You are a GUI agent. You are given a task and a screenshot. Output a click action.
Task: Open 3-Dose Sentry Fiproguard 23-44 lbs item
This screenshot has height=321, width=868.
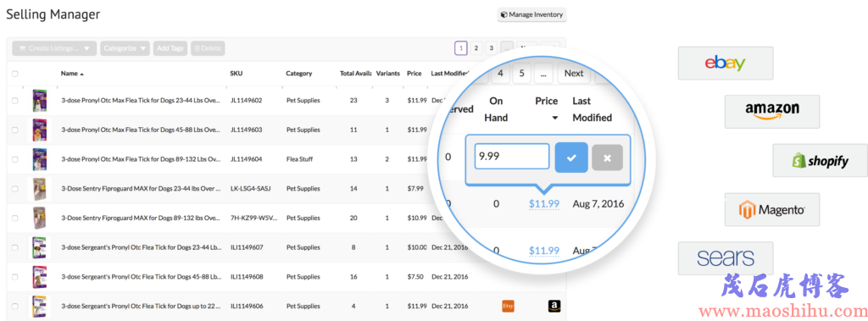142,189
